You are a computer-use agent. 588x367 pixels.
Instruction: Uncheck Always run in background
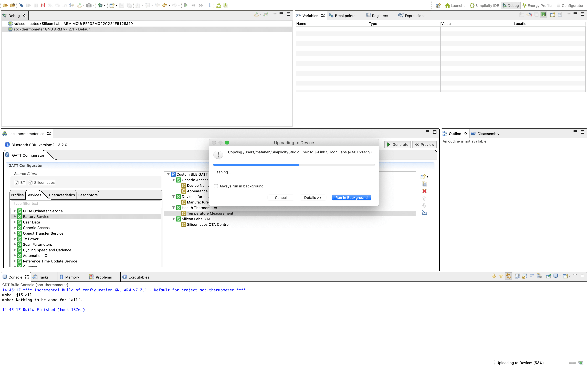tap(216, 186)
